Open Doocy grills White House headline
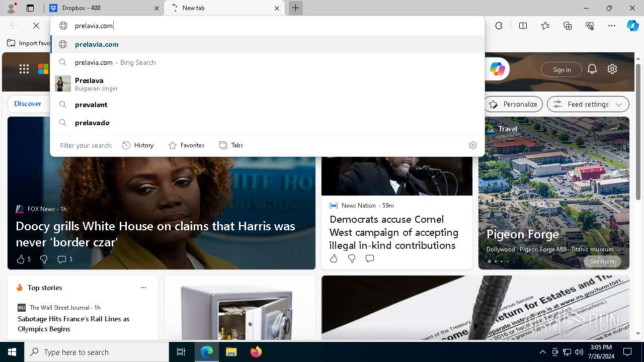Viewport: 644px width, 362px height. click(155, 234)
